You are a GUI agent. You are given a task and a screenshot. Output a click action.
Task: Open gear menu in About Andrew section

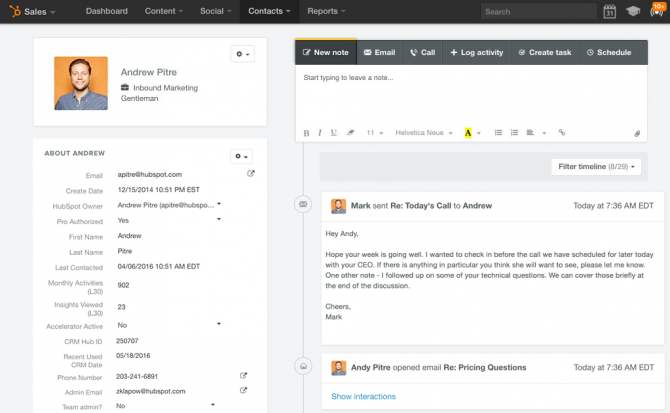(x=241, y=156)
